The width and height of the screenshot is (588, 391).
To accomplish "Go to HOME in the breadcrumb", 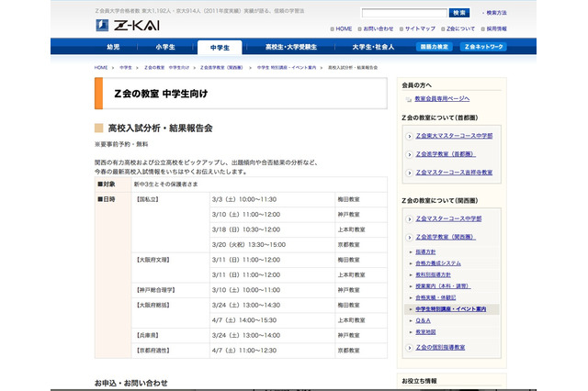I will 101,68.
